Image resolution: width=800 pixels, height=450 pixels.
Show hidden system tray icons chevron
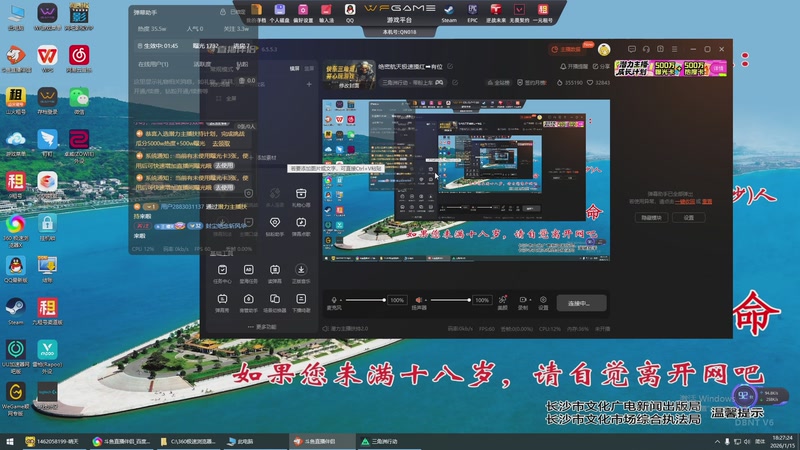coord(717,441)
